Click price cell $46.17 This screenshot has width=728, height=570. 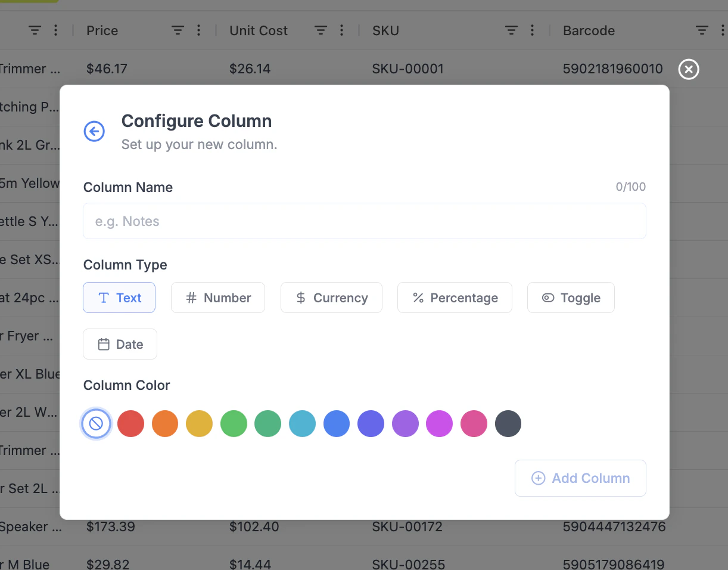tap(107, 69)
